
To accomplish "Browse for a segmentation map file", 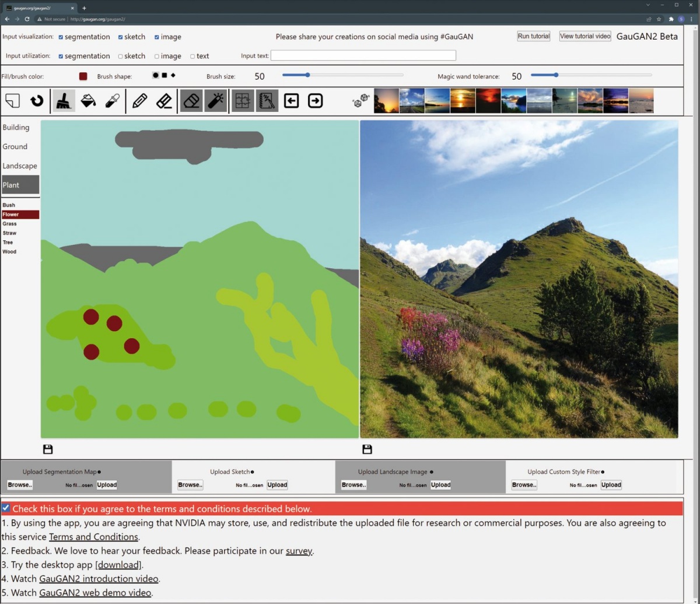I will pos(20,484).
